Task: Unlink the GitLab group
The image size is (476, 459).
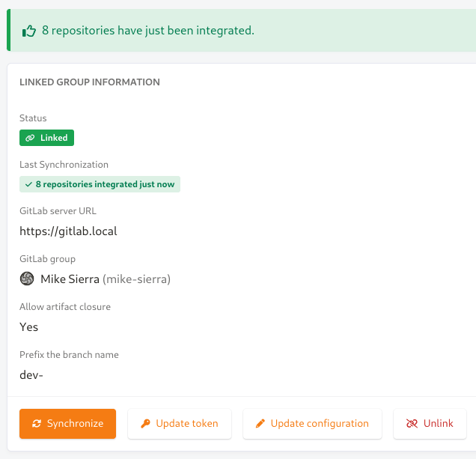Action: (x=430, y=424)
